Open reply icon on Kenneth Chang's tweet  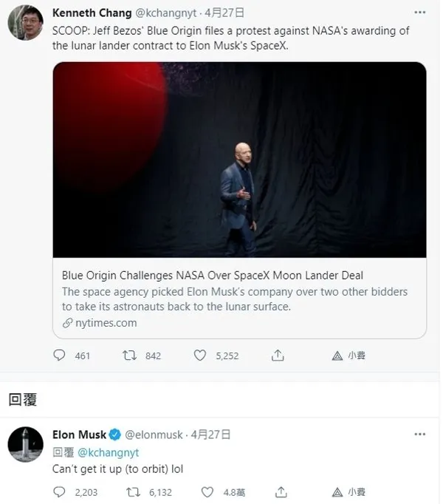(59, 355)
